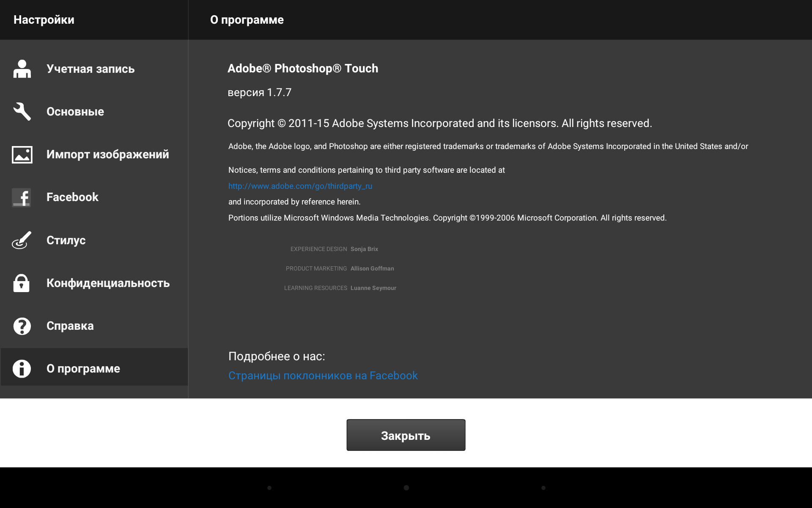Select the Facebook settings entry
This screenshot has height=508, width=812.
94,197
